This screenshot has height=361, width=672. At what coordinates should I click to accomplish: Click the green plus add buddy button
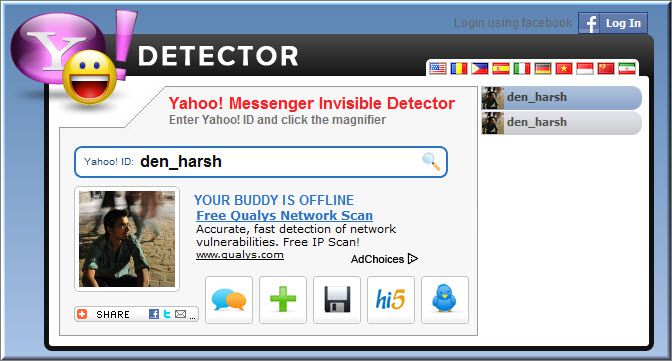click(x=283, y=300)
